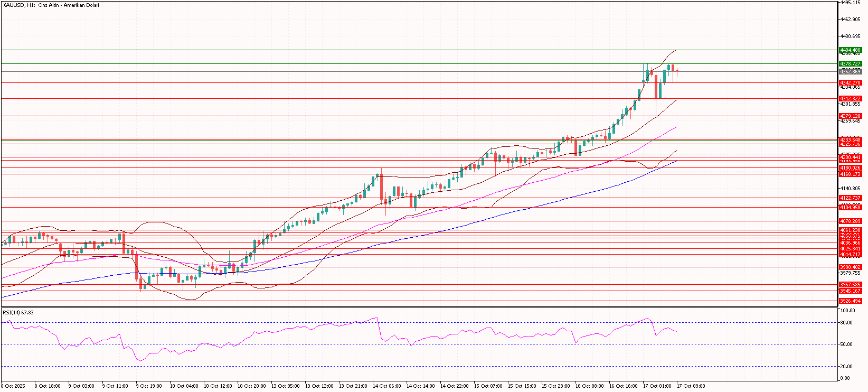Select the red 4342.270 support label
This screenshot has width=868, height=392.
(850, 83)
